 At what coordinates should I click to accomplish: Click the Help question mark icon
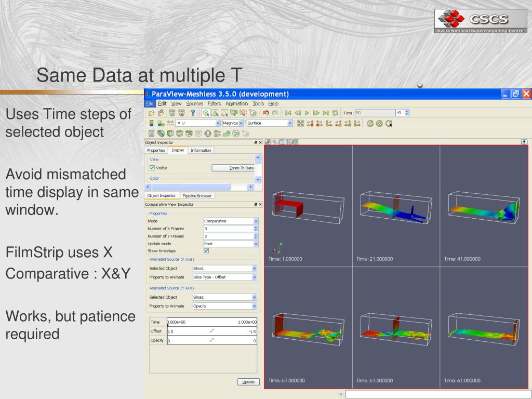(192, 113)
